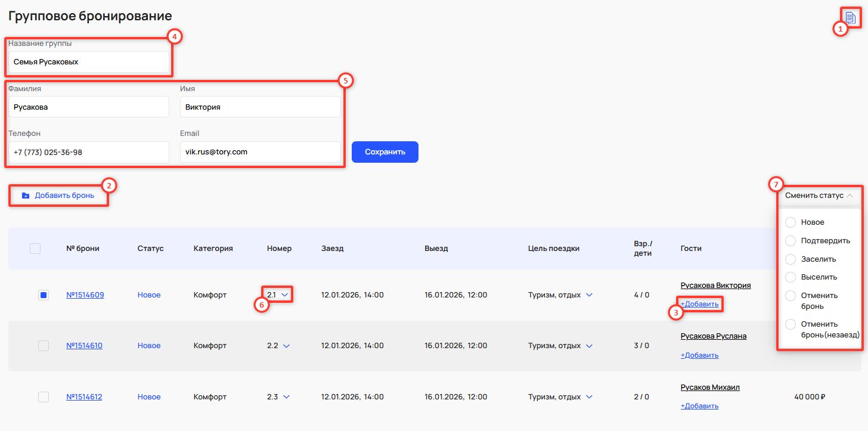Click +Добавить under Русакова Руслана
Viewport: 868px width, 431px height.
click(x=699, y=355)
